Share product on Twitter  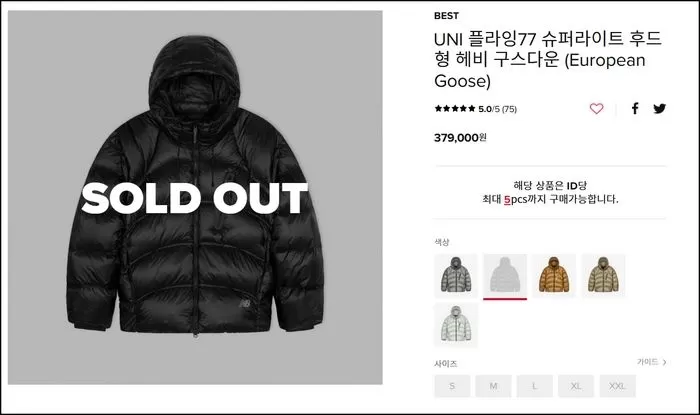click(659, 108)
